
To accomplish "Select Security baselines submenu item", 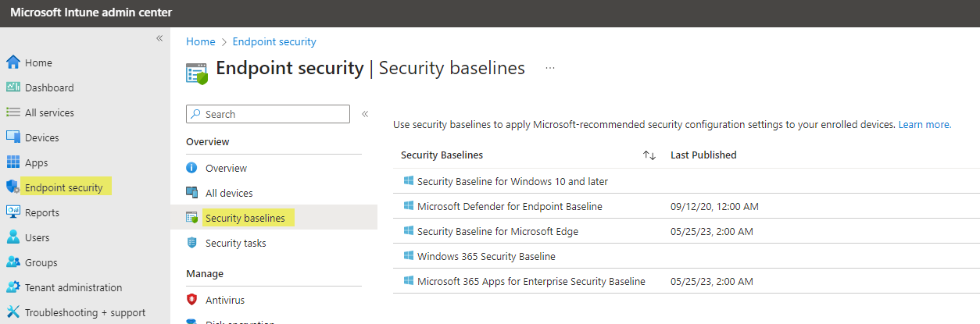I will [245, 218].
